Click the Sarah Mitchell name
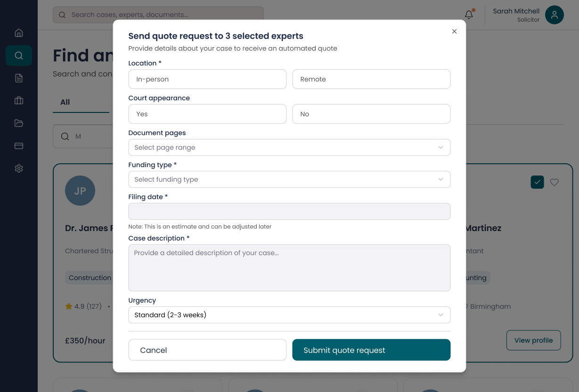579x392 pixels. (x=516, y=11)
